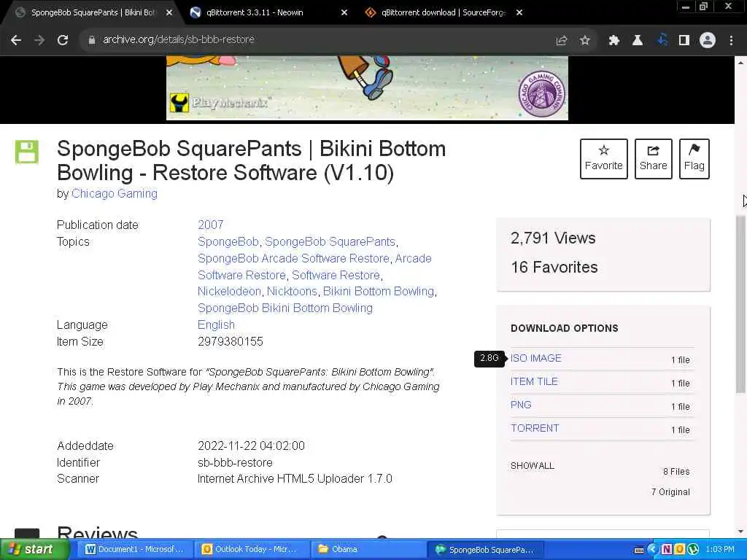Screen dimensions: 747x560
Task: Toggle the browser side panel
Action: click(684, 41)
